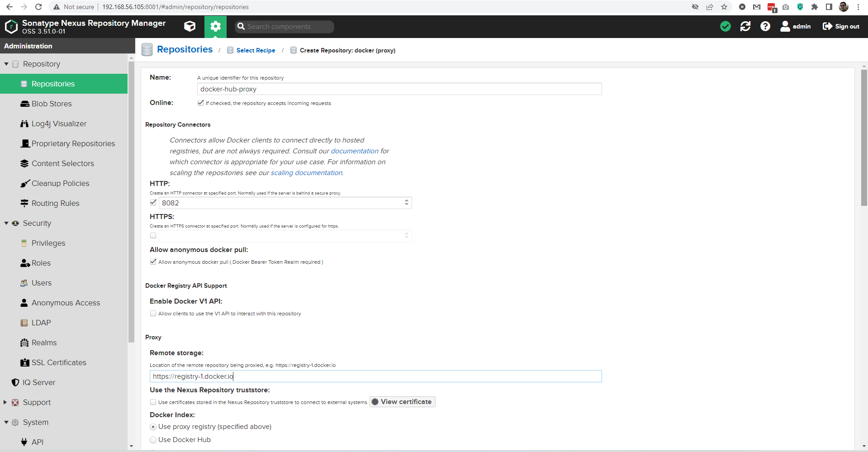Viewport: 868px width, 452px height.
Task: Click the View certificate button
Action: coord(402,402)
